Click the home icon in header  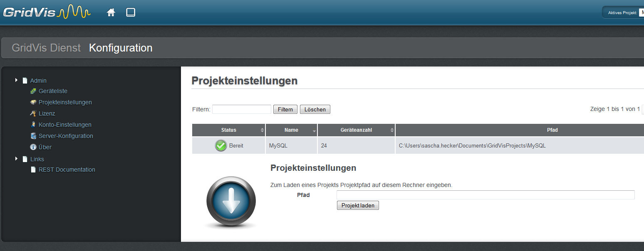111,12
